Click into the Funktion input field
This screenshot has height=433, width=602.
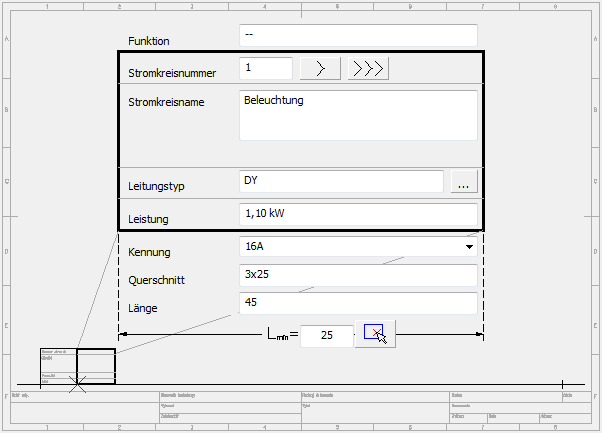tap(358, 35)
